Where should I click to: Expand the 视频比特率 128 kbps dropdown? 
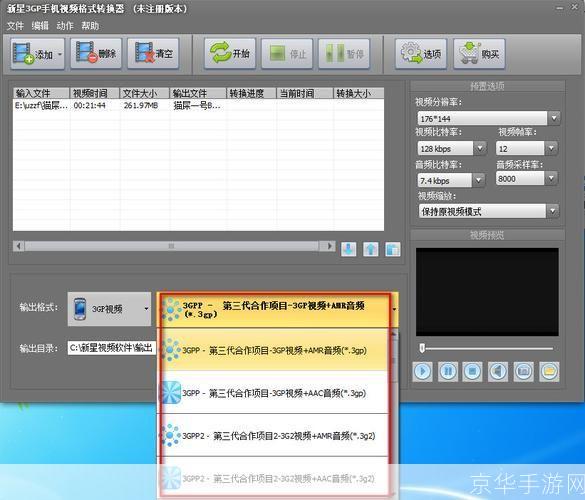tap(480, 148)
